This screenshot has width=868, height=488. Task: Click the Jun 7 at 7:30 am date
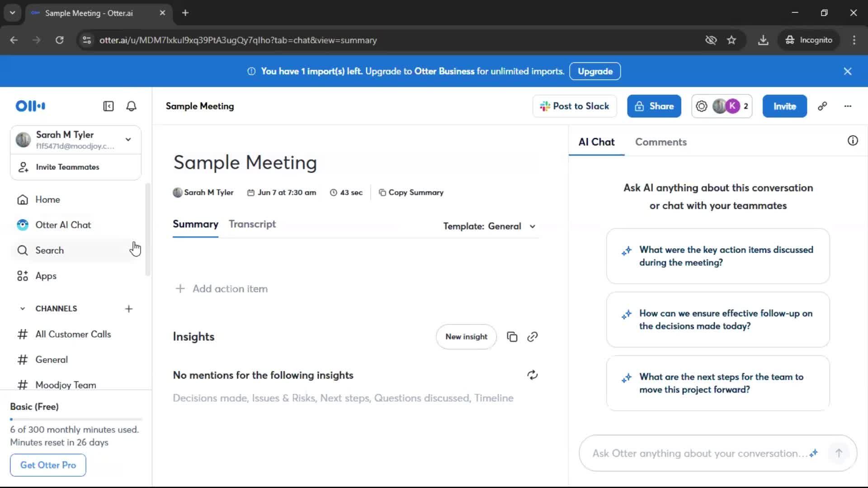click(x=282, y=192)
